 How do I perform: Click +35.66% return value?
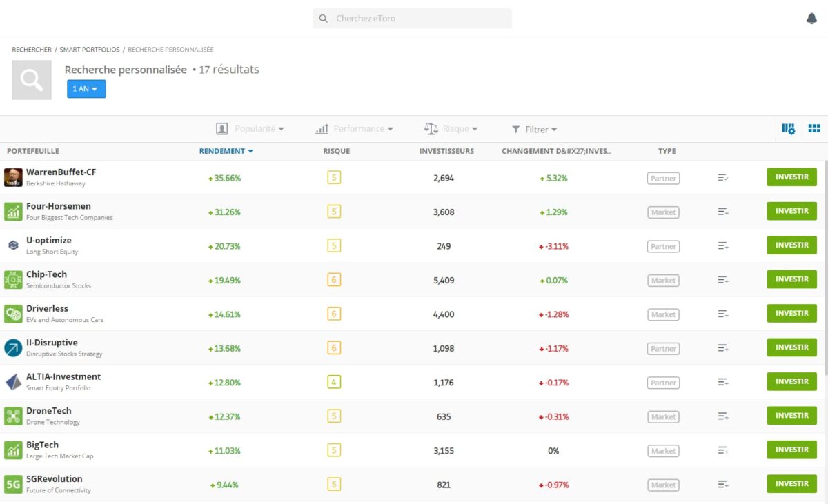tap(225, 178)
